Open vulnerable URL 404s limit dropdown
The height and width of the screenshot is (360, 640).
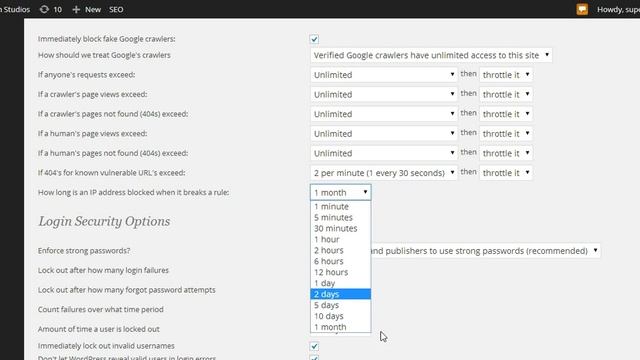[384, 173]
